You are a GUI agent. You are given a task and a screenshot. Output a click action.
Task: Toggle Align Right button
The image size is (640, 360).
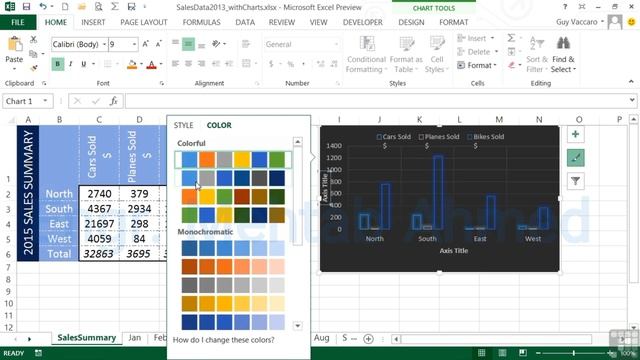tap(201, 64)
